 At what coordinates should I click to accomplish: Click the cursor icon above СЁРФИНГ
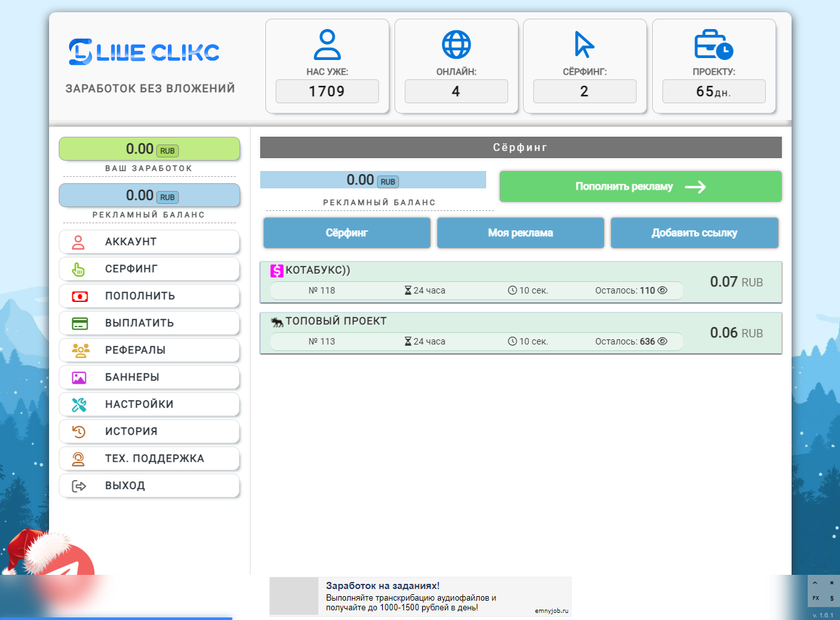584,45
